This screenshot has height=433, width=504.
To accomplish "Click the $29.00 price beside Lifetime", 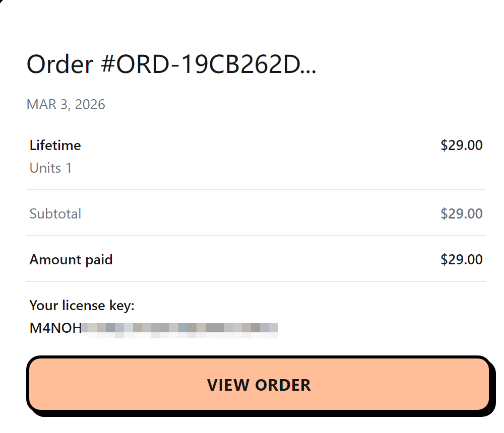I will pos(460,145).
